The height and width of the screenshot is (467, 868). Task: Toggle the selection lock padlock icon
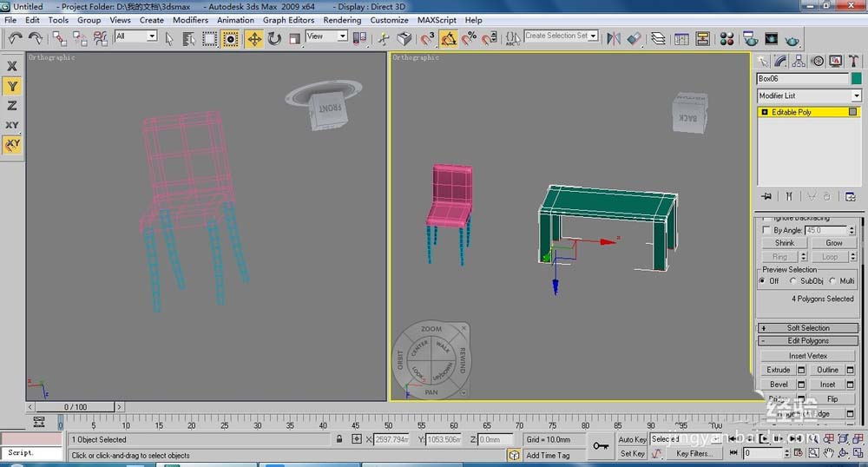(339, 438)
